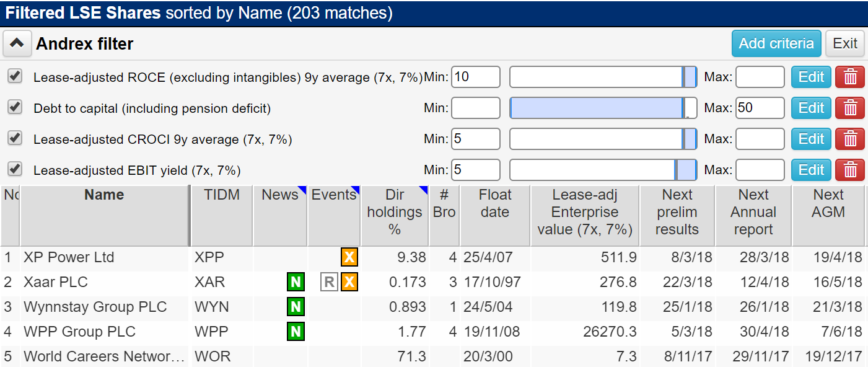Select the WPP Group PLC share name
868x367 pixels.
[x=79, y=332]
